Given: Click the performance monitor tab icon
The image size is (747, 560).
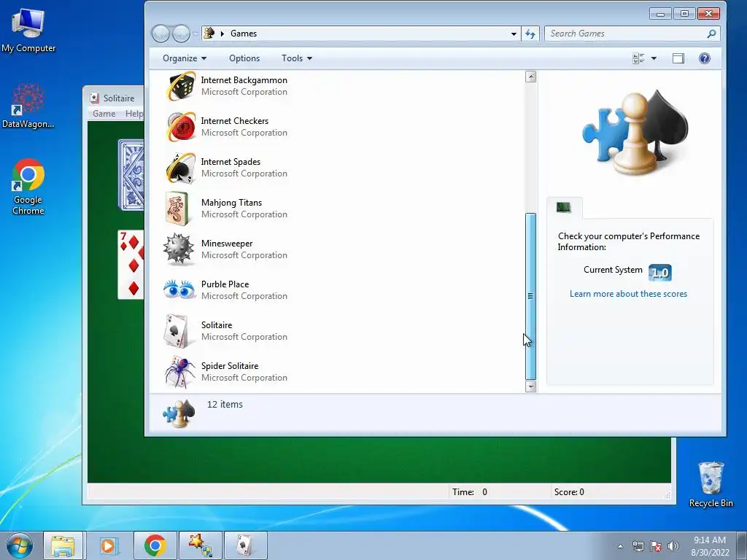Looking at the screenshot, I should 564,207.
